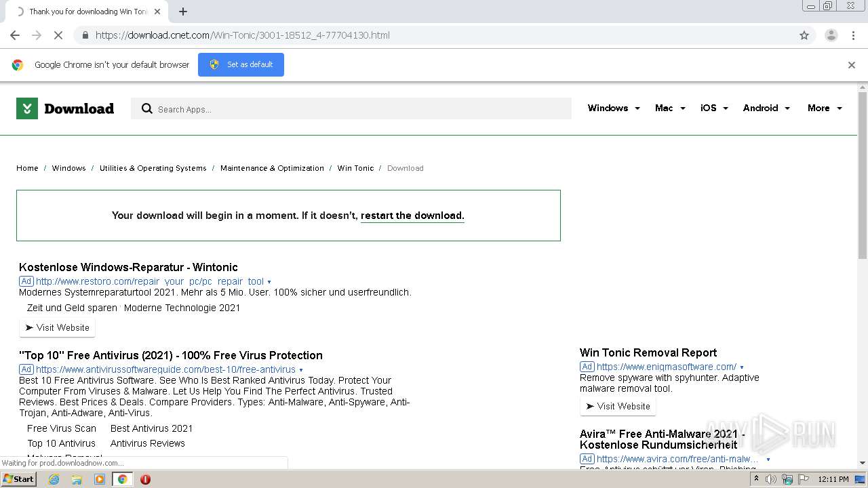Click the Chrome taskbar icon
This screenshot has height=488, width=868.
tap(122, 479)
